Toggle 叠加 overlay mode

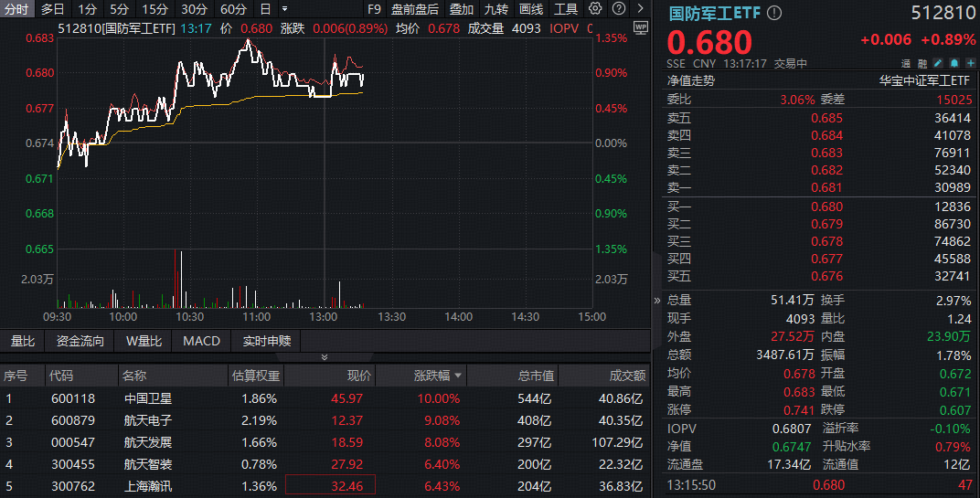462,9
